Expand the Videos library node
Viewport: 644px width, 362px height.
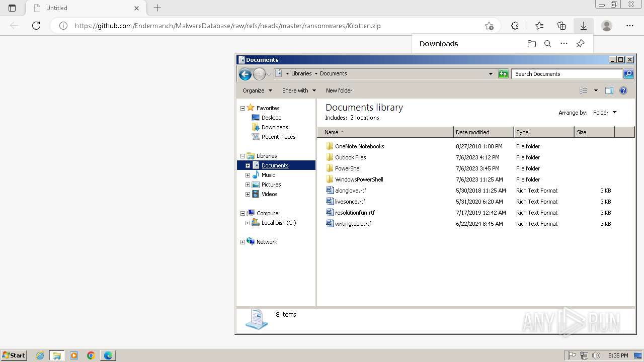248,194
